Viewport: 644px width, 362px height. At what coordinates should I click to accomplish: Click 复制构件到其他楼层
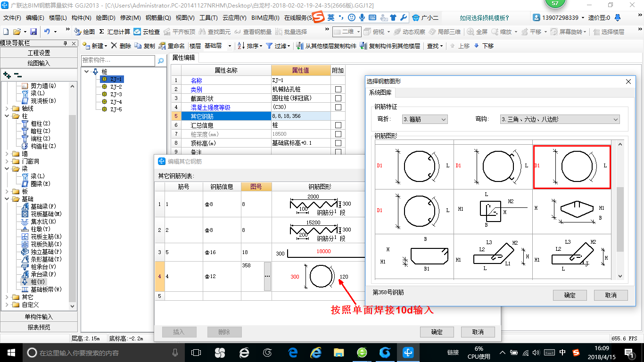tap(390, 46)
